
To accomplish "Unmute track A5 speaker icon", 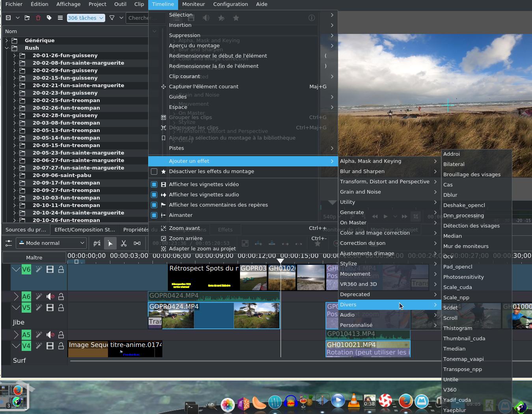I will click(x=50, y=335).
